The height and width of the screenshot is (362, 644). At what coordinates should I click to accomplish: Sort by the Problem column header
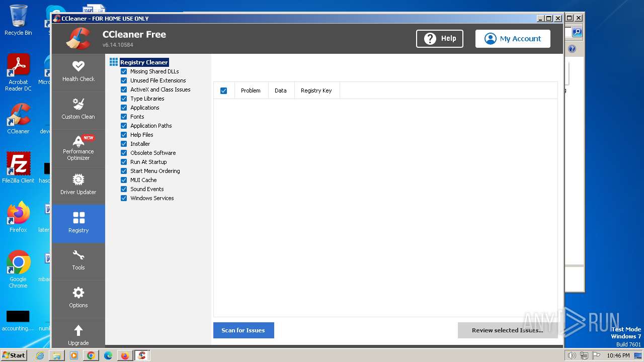[251, 90]
